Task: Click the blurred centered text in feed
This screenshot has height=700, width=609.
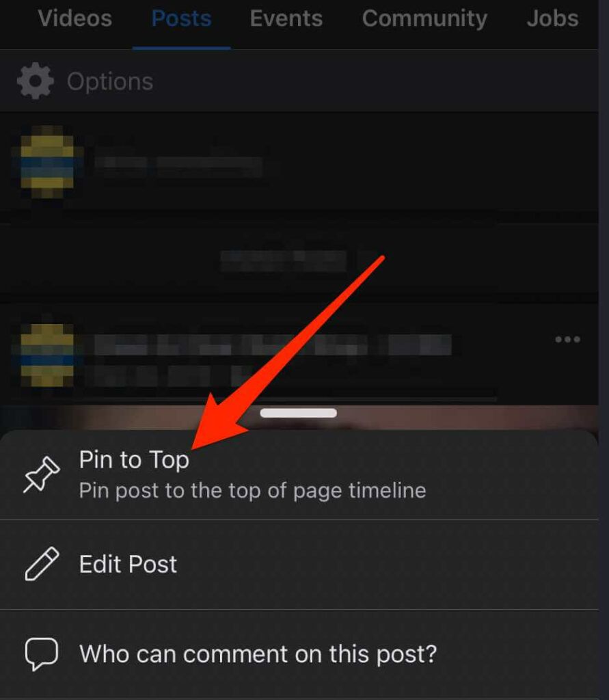Action: tap(284, 260)
